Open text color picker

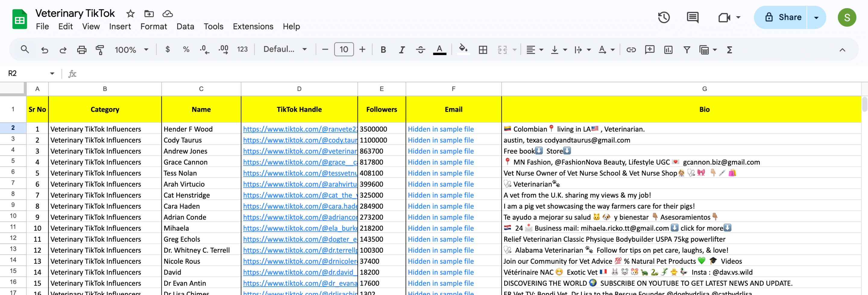(x=439, y=50)
